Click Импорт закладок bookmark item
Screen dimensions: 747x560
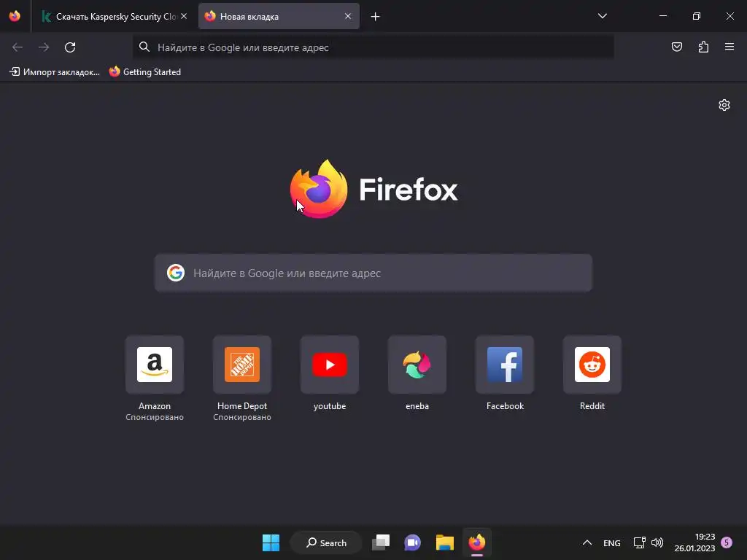55,72
